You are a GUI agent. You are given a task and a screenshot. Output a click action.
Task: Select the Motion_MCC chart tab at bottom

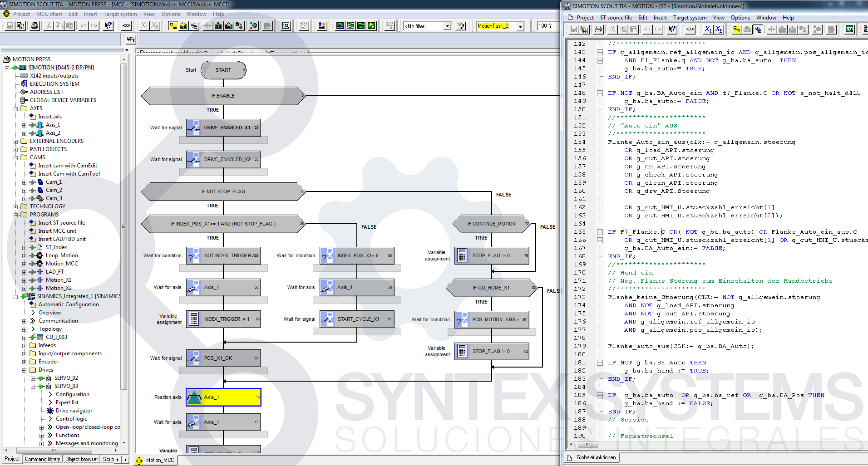tap(155, 460)
